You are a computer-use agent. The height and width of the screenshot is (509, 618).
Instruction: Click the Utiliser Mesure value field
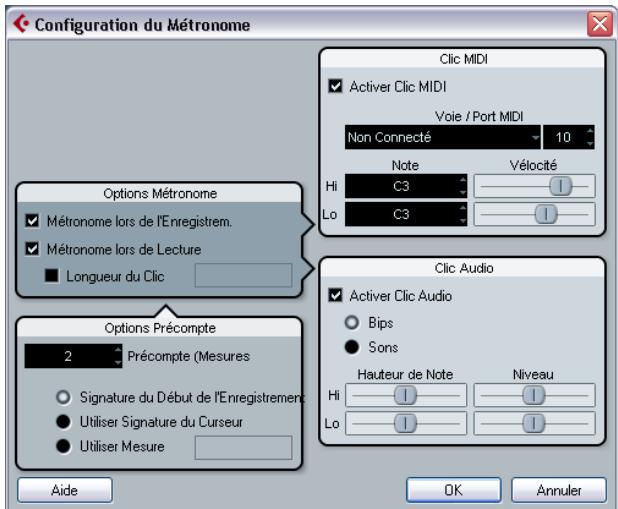tap(243, 447)
